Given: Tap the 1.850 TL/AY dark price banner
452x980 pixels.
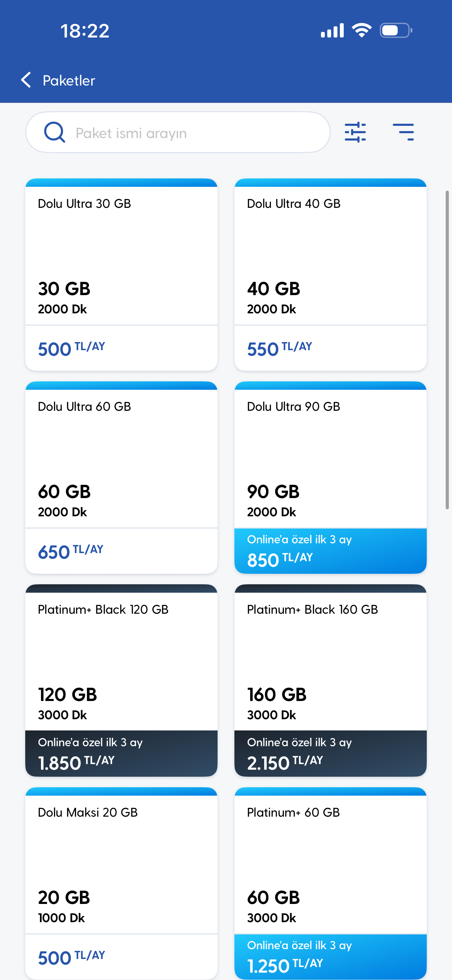Looking at the screenshot, I should tap(121, 754).
